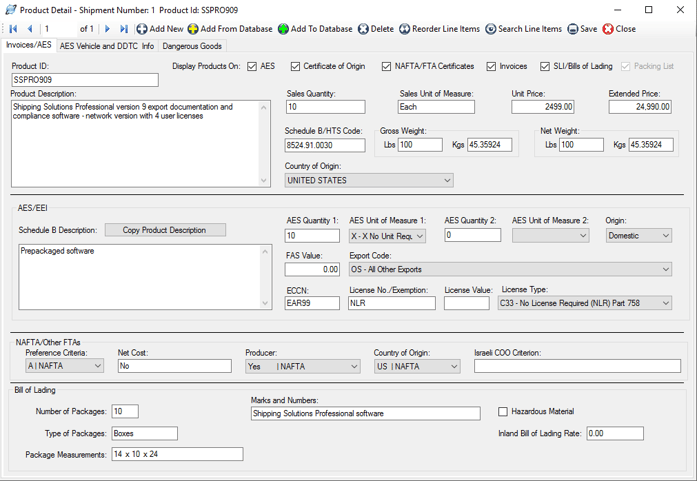The image size is (697, 481).
Task: Click the Unit Price field
Action: [542, 107]
